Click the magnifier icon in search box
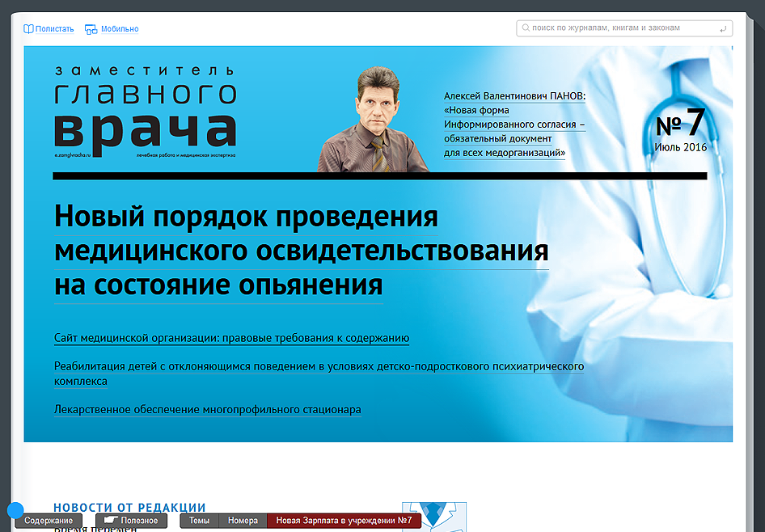 tap(525, 28)
